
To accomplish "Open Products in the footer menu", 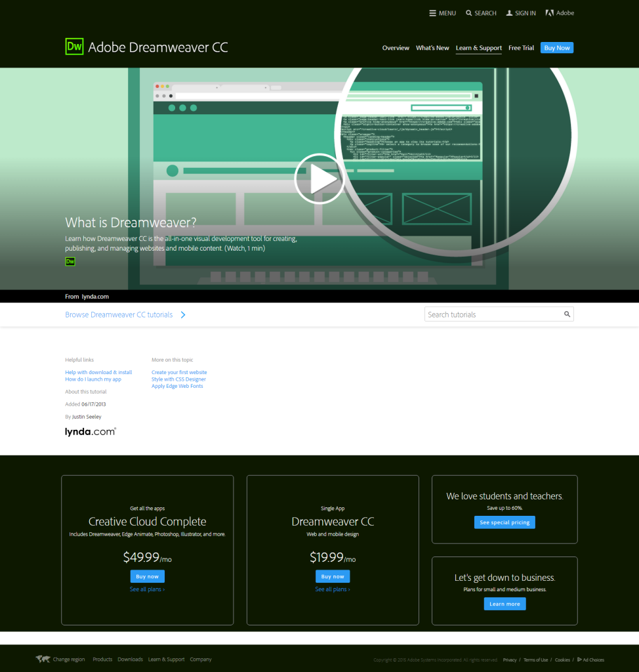I will click(x=102, y=659).
